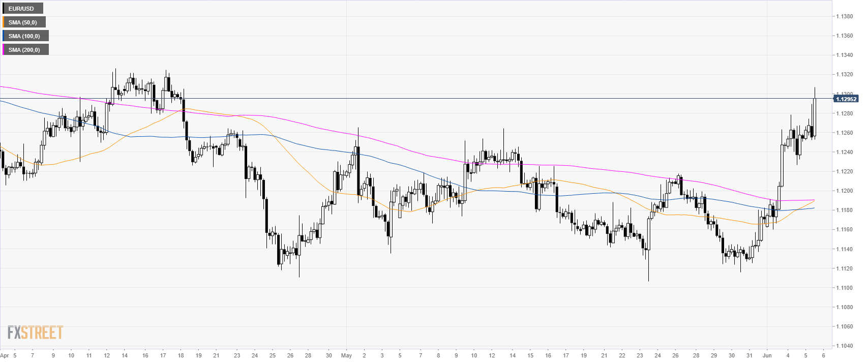Image resolution: width=868 pixels, height=362 pixels.
Task: Click the 1.1200 price axis level
Action: point(845,191)
